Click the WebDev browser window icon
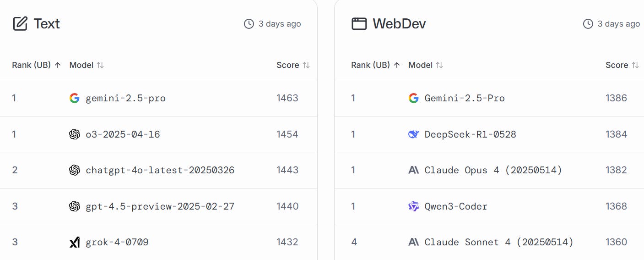The image size is (644, 260). [359, 23]
